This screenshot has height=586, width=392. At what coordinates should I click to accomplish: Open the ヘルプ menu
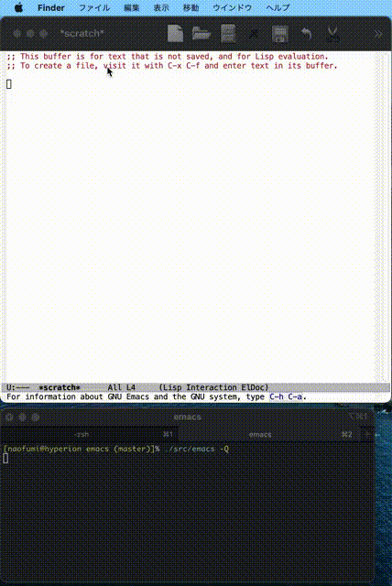[x=278, y=7]
